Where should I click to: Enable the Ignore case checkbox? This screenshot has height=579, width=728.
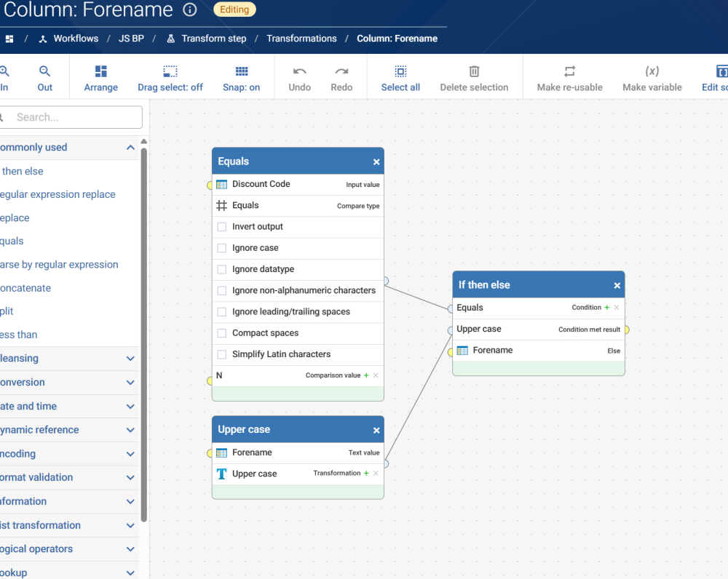tap(222, 248)
